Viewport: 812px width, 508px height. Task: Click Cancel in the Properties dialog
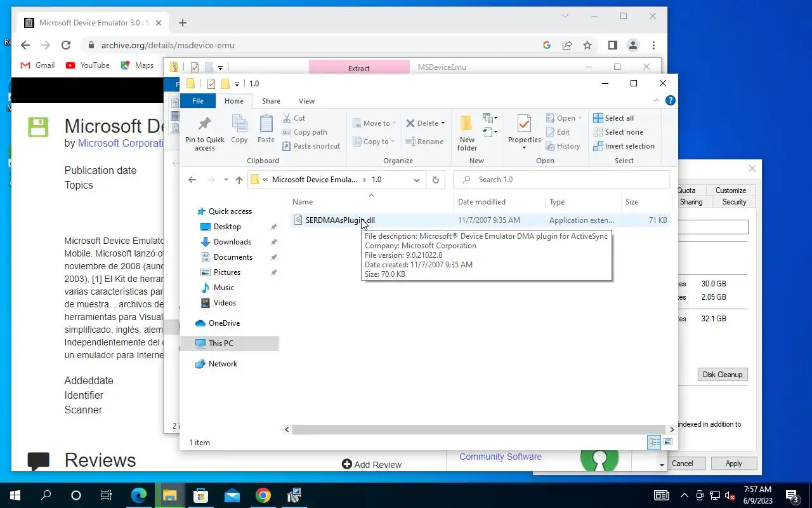[x=683, y=464]
